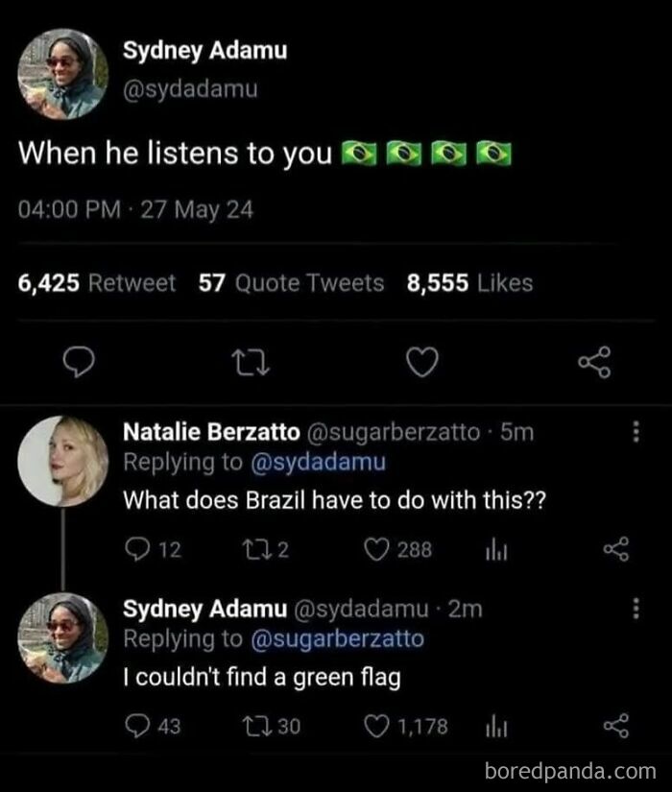Screen dimensions: 672x792
Task: Share the main tweet via the share icon
Action: [594, 362]
